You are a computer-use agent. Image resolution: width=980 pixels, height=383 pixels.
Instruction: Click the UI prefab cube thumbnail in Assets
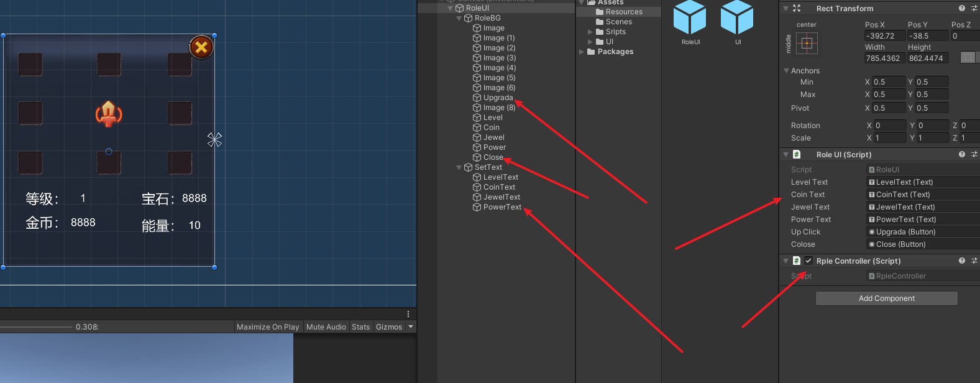pyautogui.click(x=737, y=17)
